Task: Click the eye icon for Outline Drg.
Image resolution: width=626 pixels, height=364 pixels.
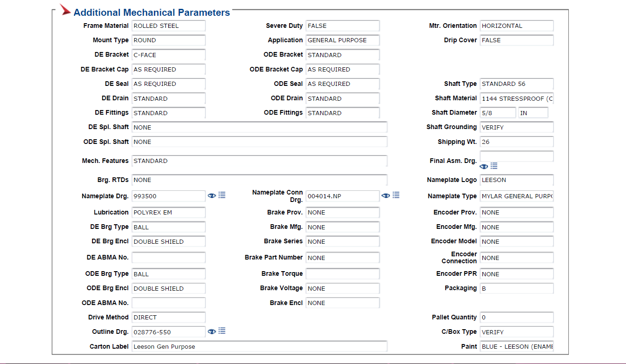Action: coord(212,331)
